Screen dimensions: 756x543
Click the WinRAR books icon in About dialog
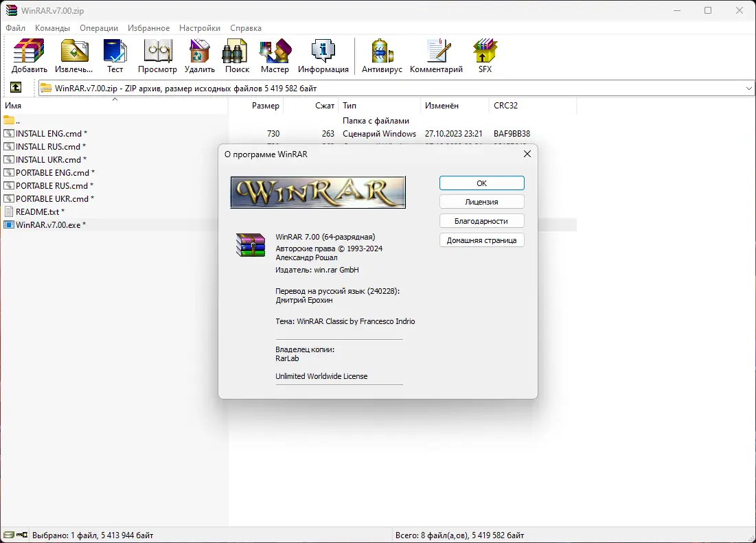coord(250,245)
